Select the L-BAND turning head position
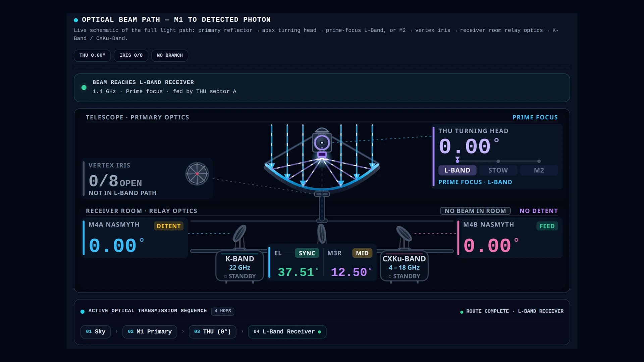This screenshot has width=644, height=362. [457, 170]
